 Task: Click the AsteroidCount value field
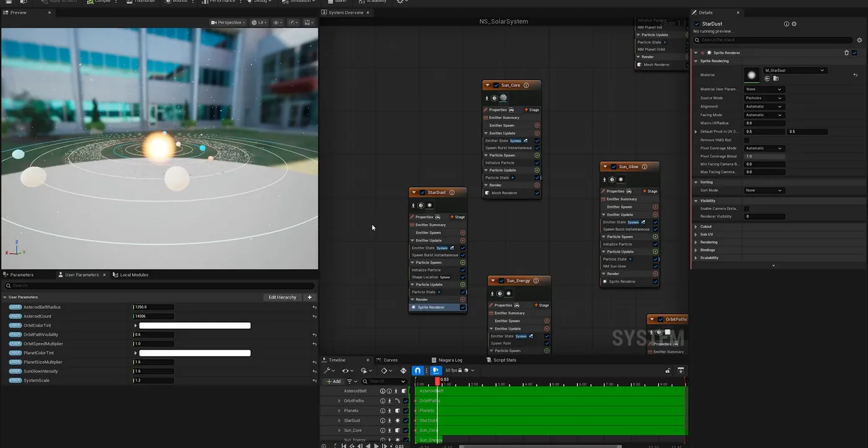(154, 316)
